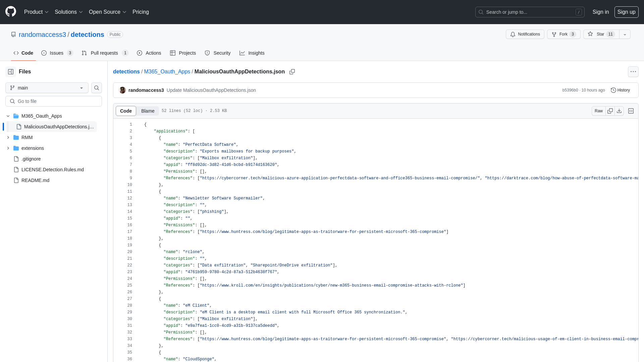Open the GitHub homepage logo
644x362 pixels.
coord(11,12)
